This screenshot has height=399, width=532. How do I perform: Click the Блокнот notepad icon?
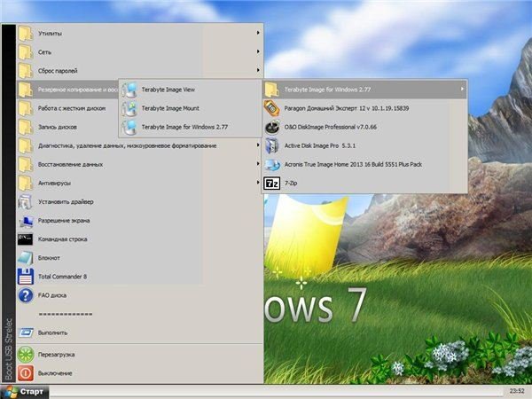click(26, 258)
